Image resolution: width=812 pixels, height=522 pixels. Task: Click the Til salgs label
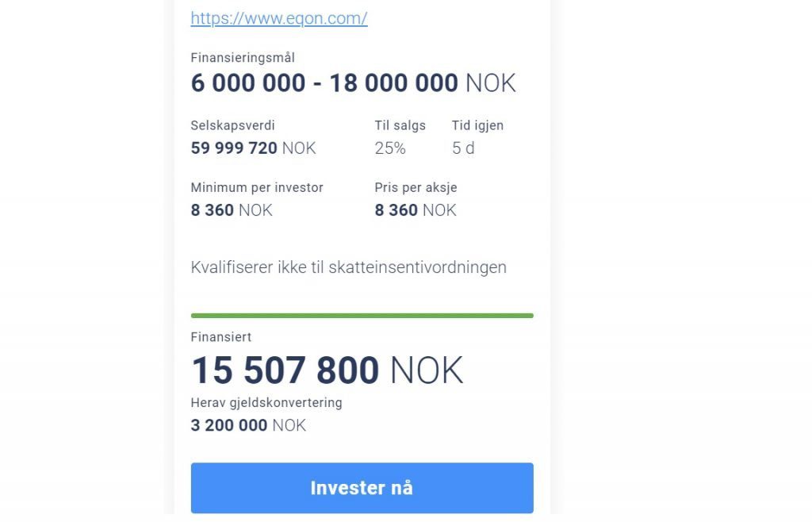pyautogui.click(x=400, y=125)
